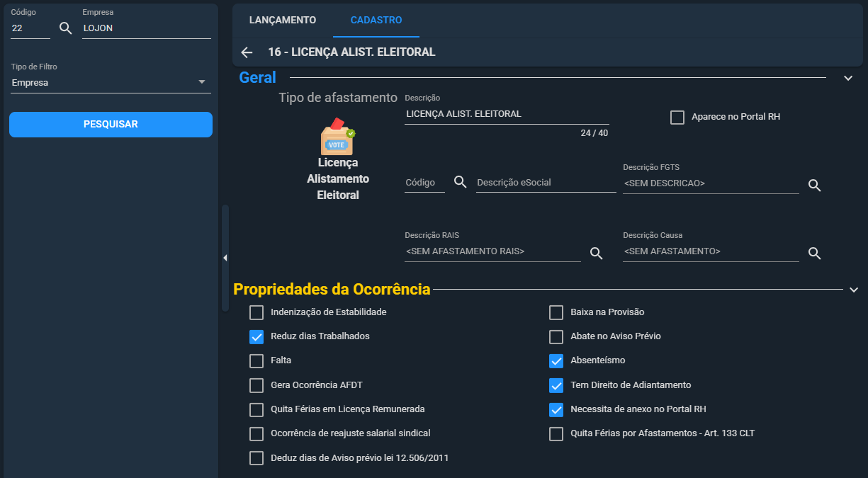Click the PESQUISAR button

coord(111,125)
